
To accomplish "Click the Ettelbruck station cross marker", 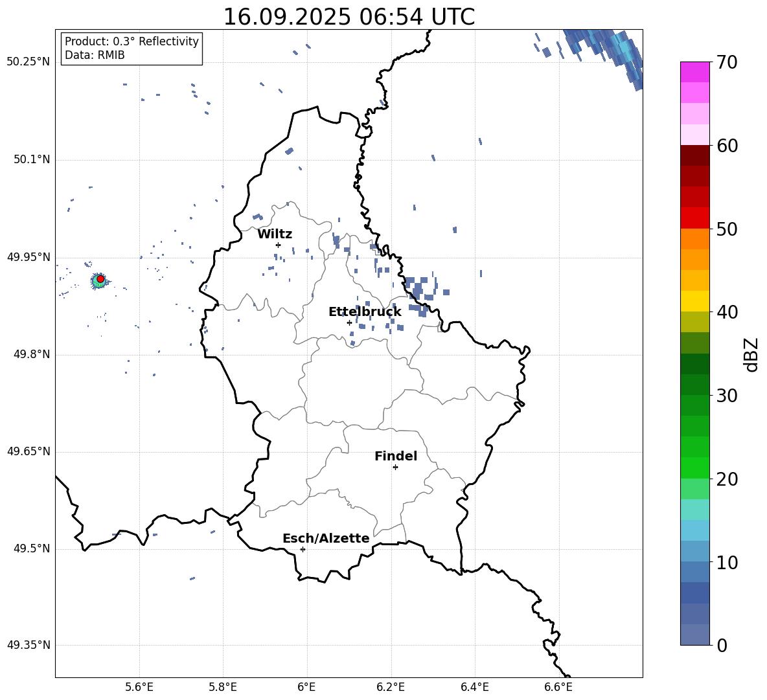I will 349,322.
